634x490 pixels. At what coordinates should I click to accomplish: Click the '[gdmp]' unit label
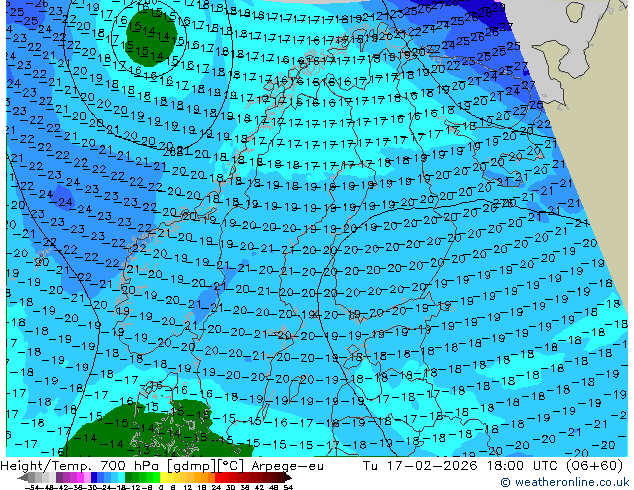(x=190, y=466)
